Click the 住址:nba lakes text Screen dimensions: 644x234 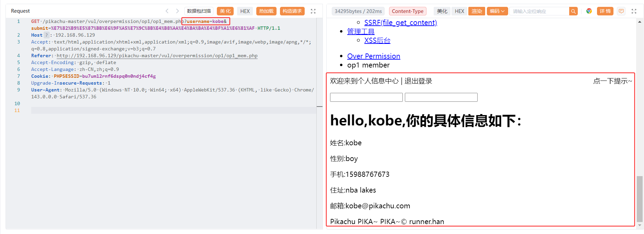(353, 190)
